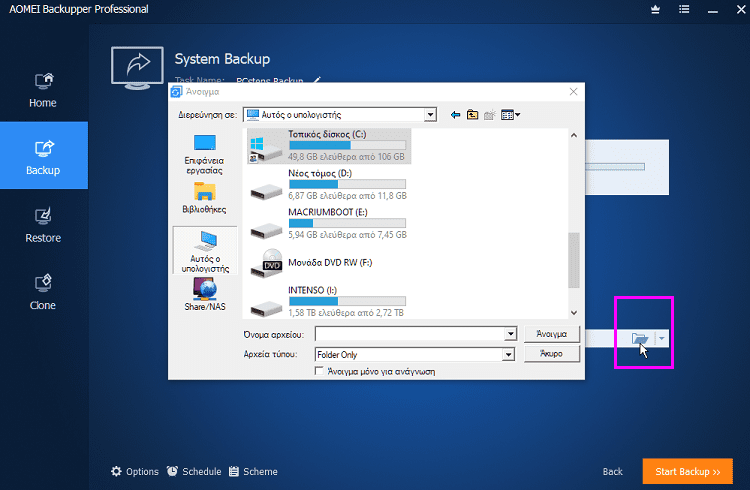This screenshot has height=490, width=750.
Task: Click the crown upgrade icon in title bar
Action: coord(655,10)
